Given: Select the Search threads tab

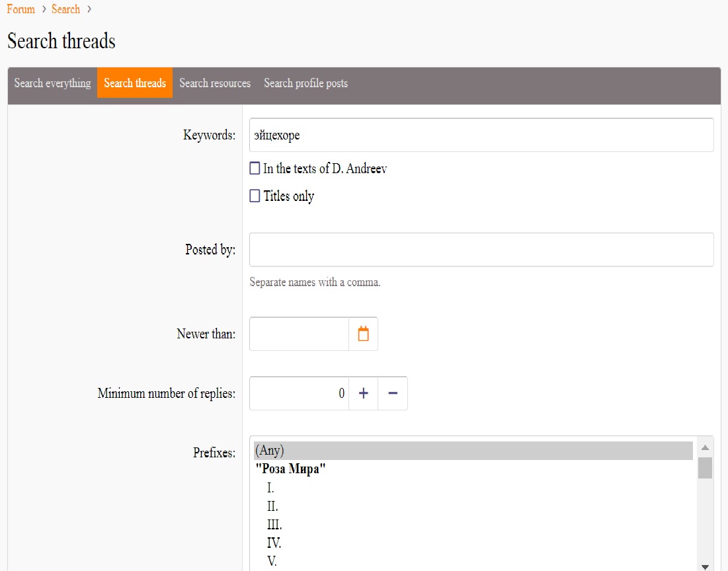Looking at the screenshot, I should click(x=135, y=83).
